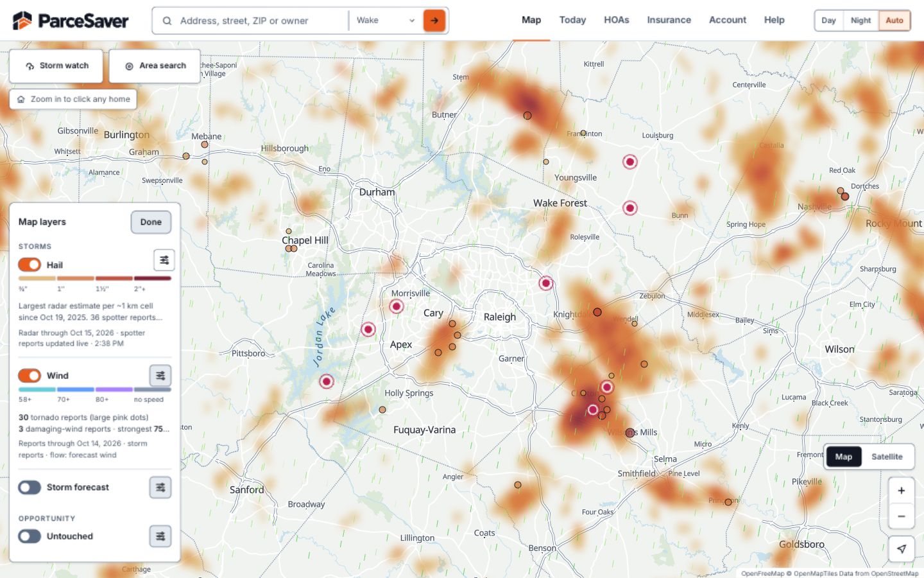Viewport: 924px width, 578px height.
Task: Click tornado marker southeast of Wake Forest
Action: pos(630,208)
